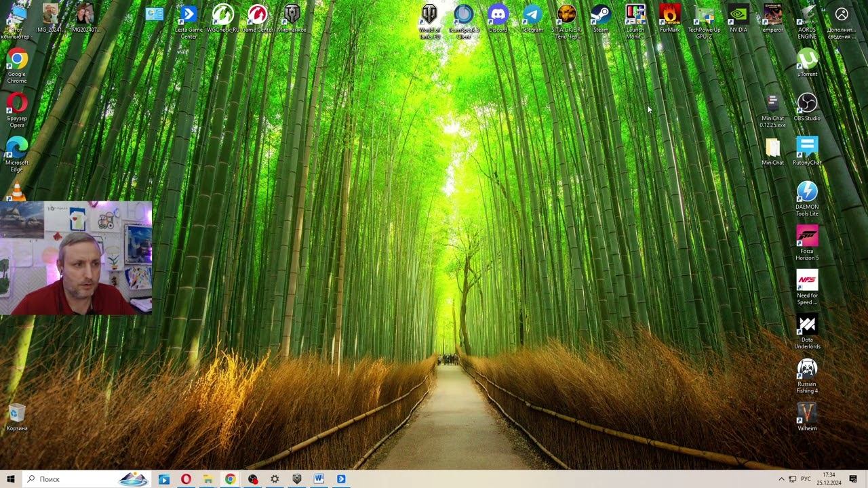The height and width of the screenshot is (488, 868).
Task: Open the Windows Start menu
Action: [11, 479]
